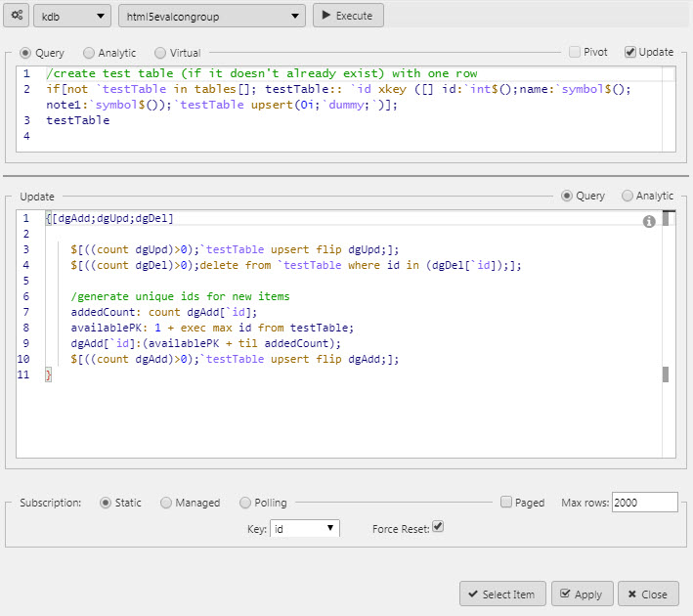Click the X icon on Close button
693x616 pixels.
(x=630, y=594)
